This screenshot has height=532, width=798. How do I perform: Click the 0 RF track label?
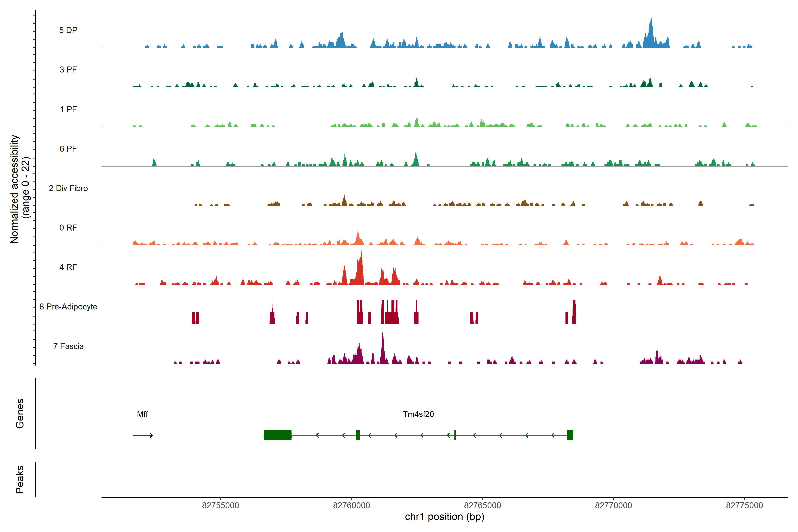coord(68,228)
